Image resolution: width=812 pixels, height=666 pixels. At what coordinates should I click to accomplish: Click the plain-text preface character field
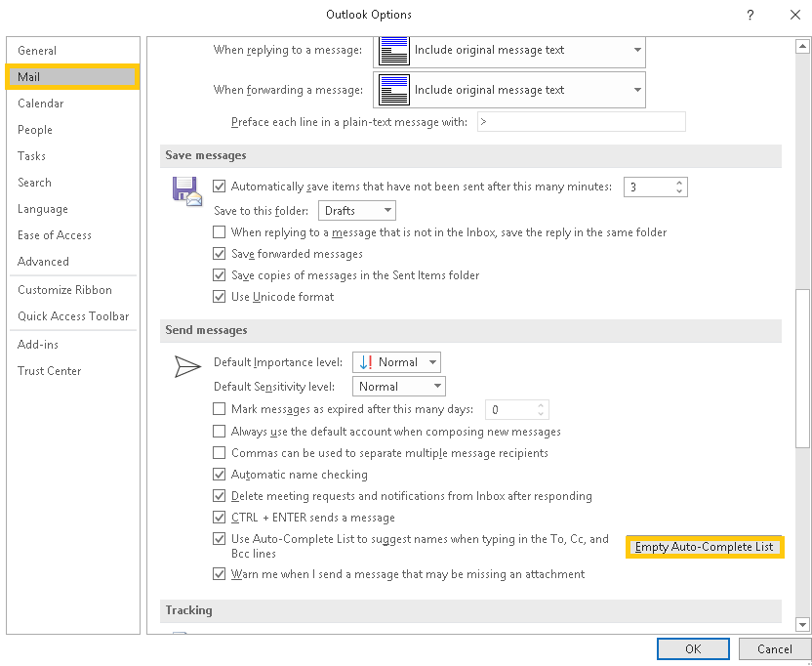[x=581, y=122]
